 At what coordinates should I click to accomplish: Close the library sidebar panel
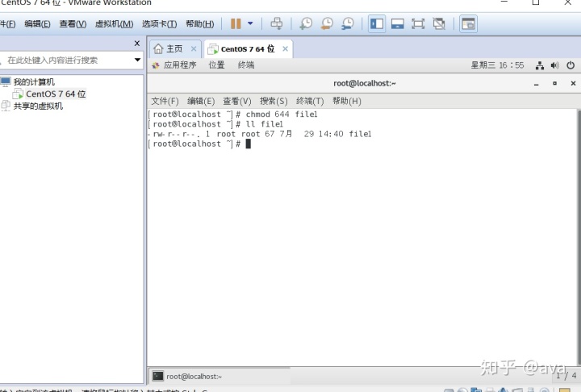pyautogui.click(x=137, y=44)
